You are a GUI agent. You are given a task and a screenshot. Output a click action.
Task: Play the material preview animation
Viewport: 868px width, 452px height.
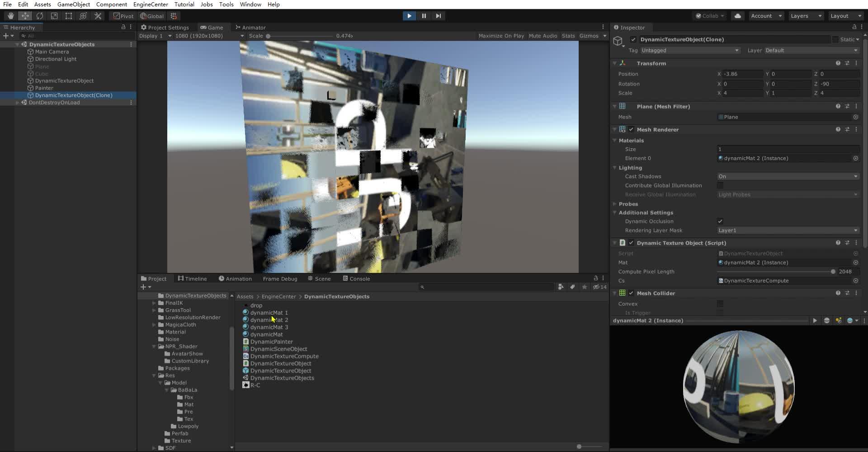click(x=815, y=320)
